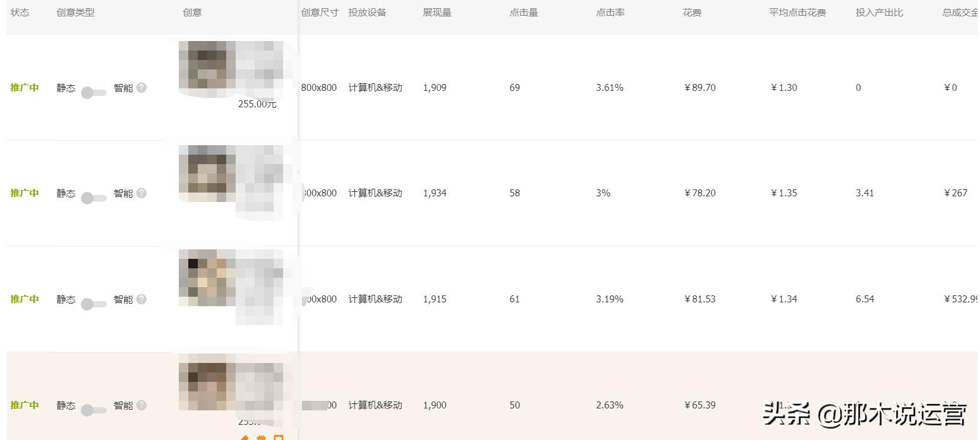Click the 推广中 status in the last row
The height and width of the screenshot is (440, 980).
coord(25,405)
